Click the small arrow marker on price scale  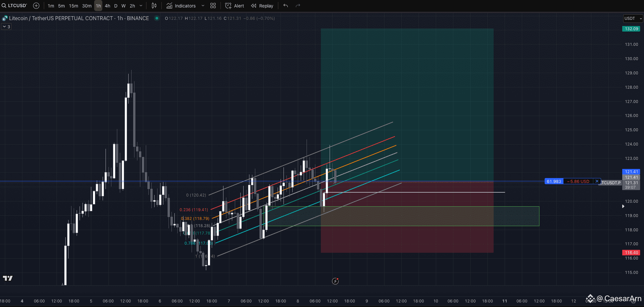(623, 206)
